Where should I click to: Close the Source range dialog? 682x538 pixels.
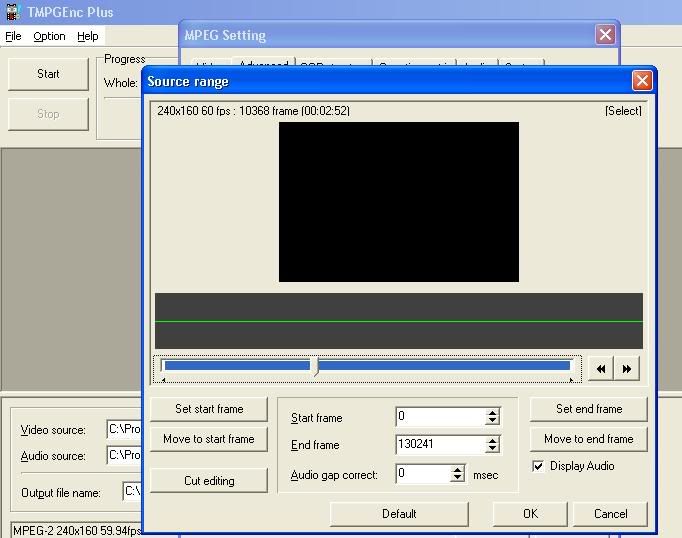(642, 80)
